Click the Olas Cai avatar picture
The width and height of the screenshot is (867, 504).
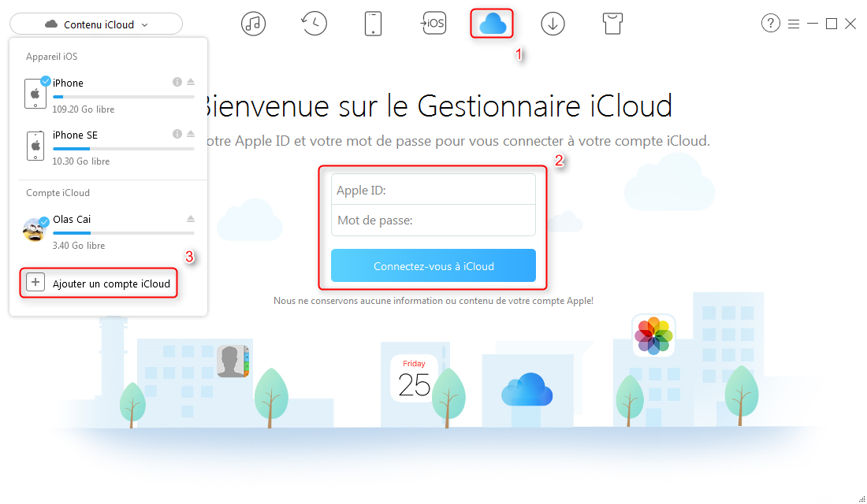click(x=34, y=229)
